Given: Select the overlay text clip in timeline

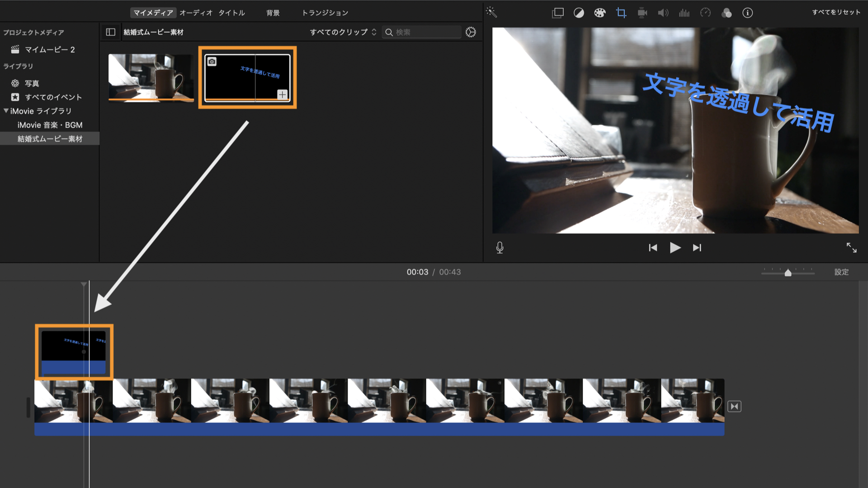Looking at the screenshot, I should pos(73,352).
